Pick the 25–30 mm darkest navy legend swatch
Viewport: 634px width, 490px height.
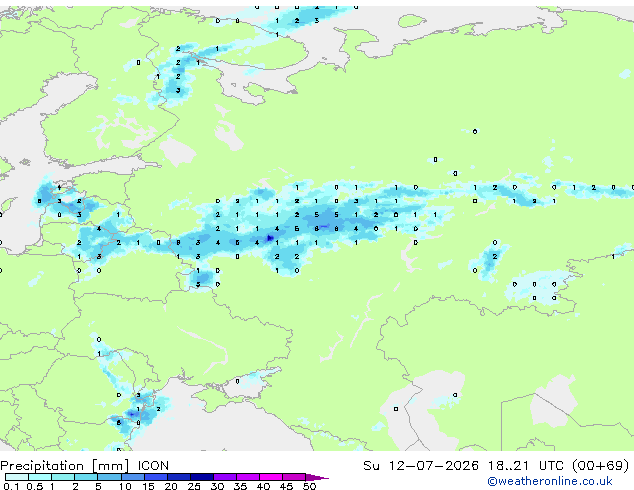(x=202, y=477)
